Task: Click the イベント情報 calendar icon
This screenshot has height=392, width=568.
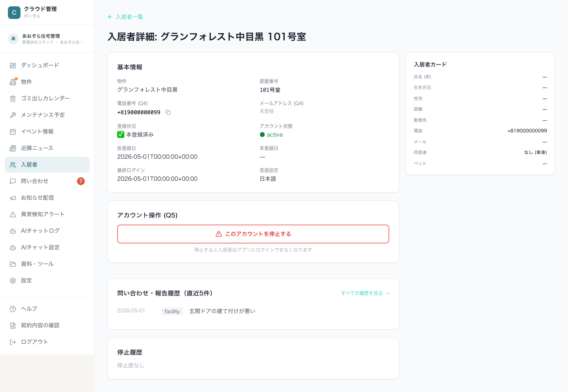Action: [13, 132]
